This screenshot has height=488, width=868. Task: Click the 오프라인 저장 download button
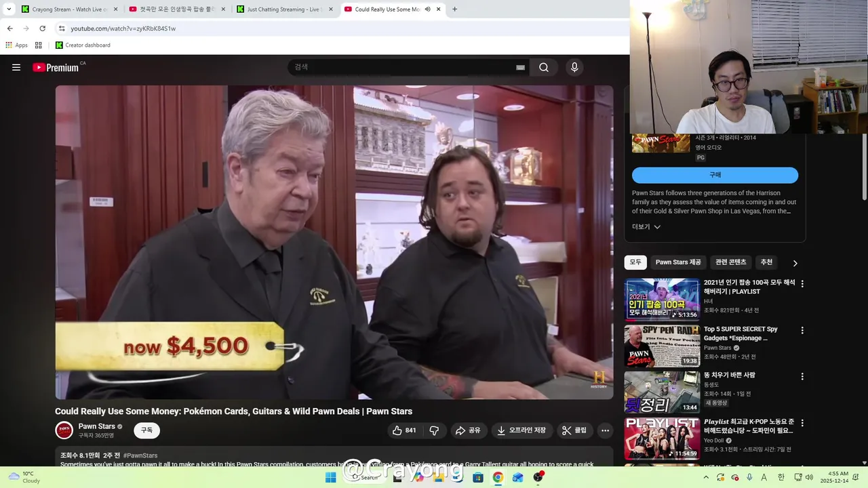coord(521,430)
